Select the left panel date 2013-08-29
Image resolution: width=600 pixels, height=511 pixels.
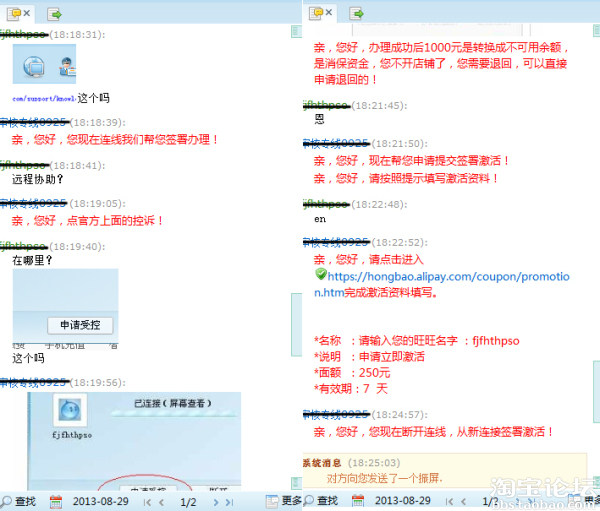click(101, 501)
